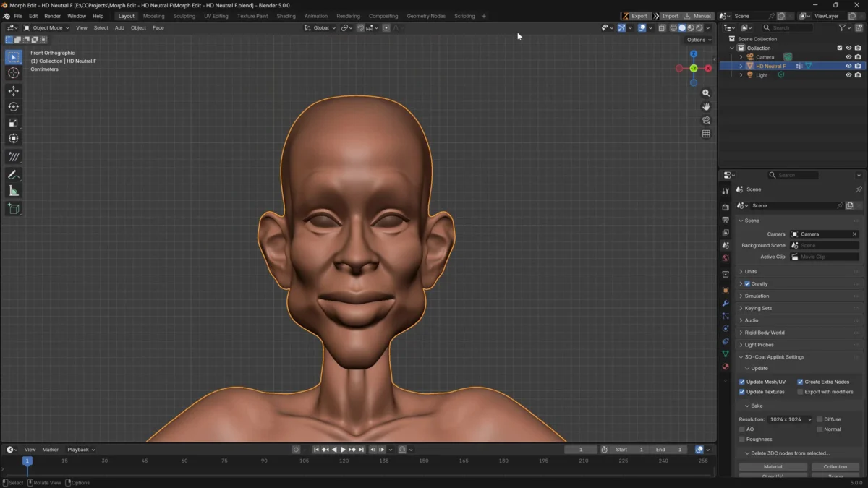Open the viewport Options dropdown
Screen dimensions: 868x488
point(699,40)
